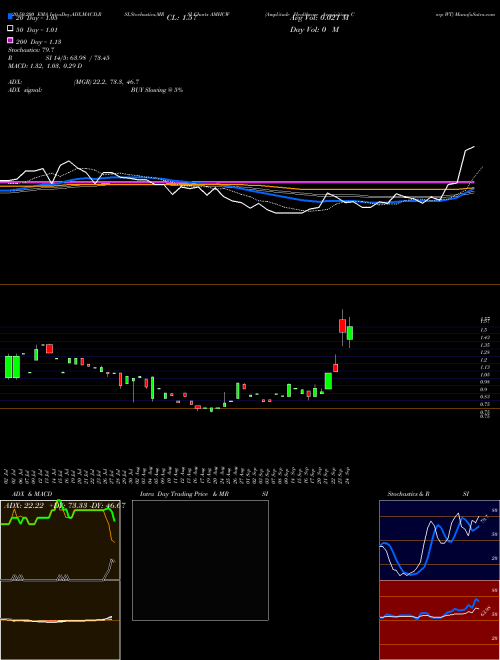Click the 'ADX & MACD' panel title
Screen dimensions: 500x660
[32, 494]
